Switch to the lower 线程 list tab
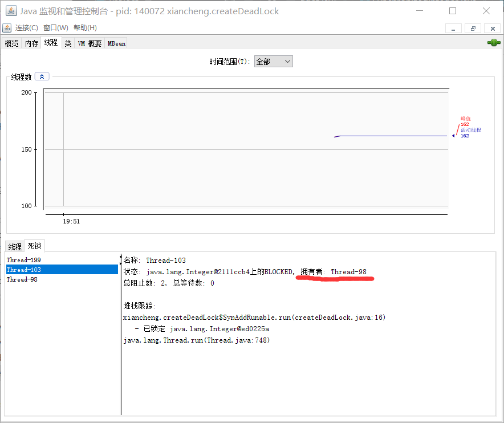 [x=15, y=246]
